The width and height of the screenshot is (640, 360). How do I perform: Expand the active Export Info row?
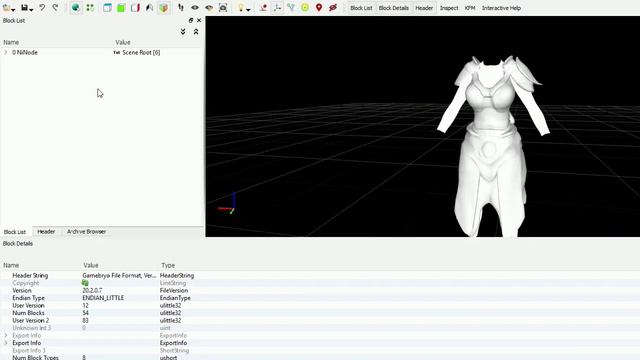[x=6, y=343]
